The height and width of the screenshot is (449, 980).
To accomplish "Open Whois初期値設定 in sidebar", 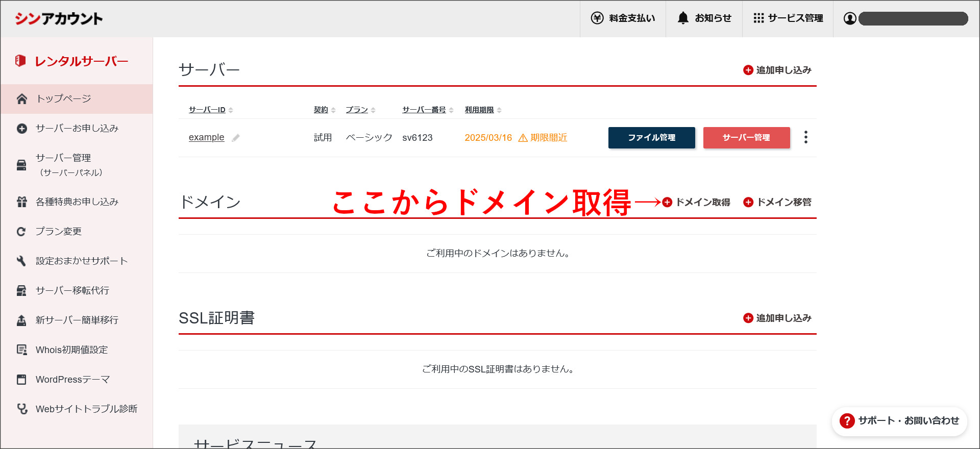I will [77, 350].
